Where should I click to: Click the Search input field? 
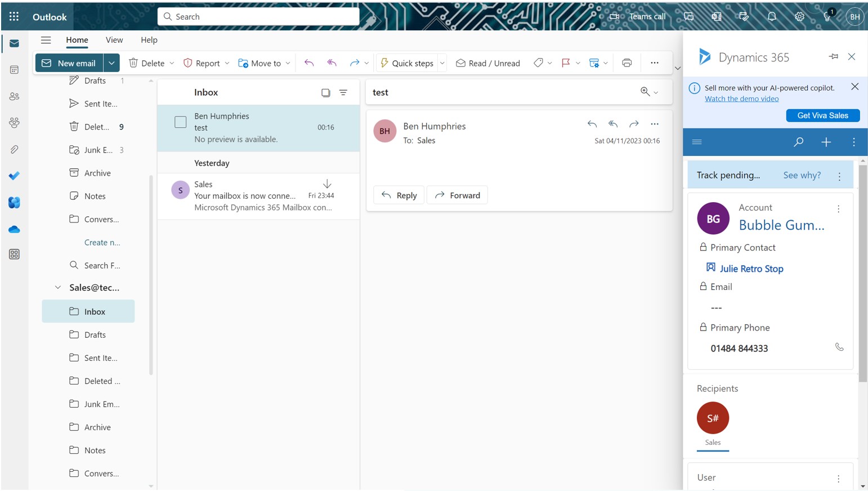coord(258,16)
